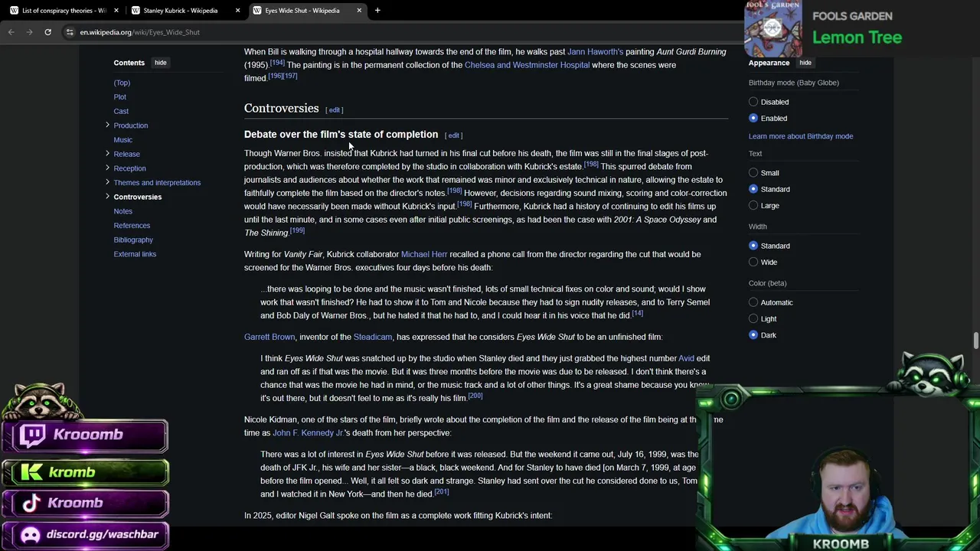Screen dimensions: 980x551
Task: Open Chelsea and Westminster Hospital link
Action: (x=527, y=65)
